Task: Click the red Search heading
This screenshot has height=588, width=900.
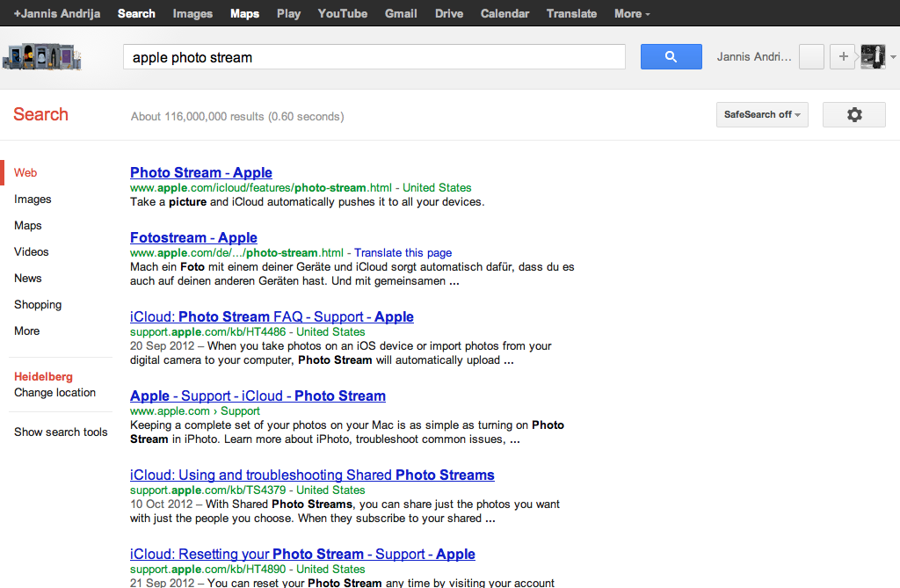Action: click(40, 114)
